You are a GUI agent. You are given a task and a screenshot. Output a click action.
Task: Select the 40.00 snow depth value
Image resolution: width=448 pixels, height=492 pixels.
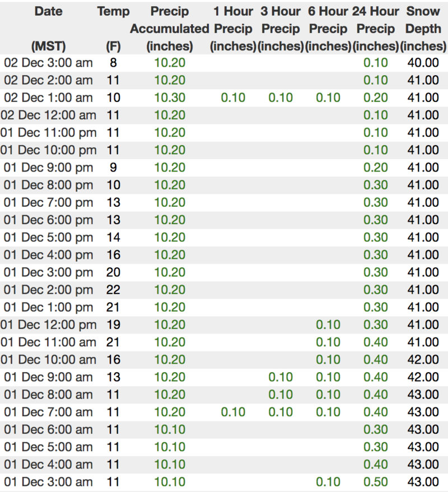tap(423, 63)
